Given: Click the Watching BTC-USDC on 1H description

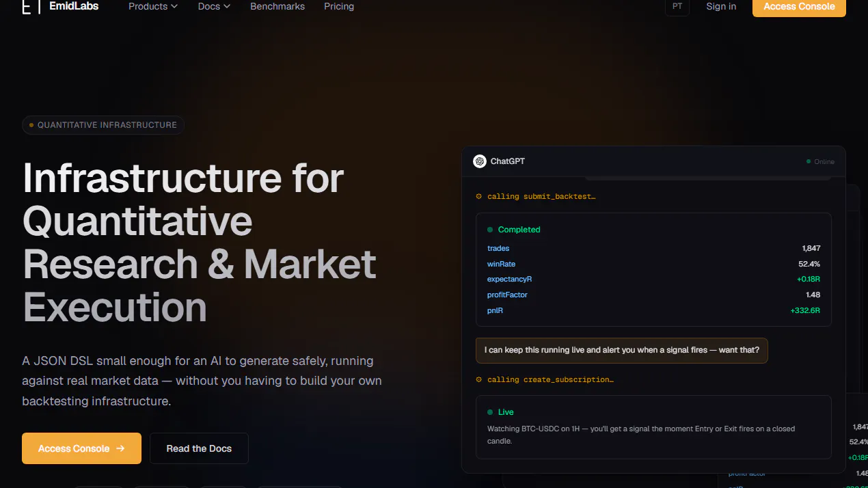Looking at the screenshot, I should pyautogui.click(x=641, y=435).
